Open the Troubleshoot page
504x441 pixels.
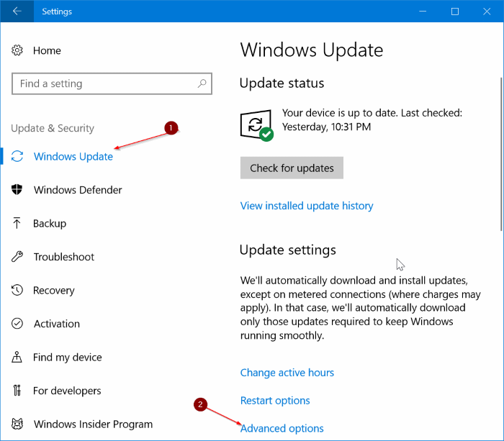pyautogui.click(x=64, y=257)
